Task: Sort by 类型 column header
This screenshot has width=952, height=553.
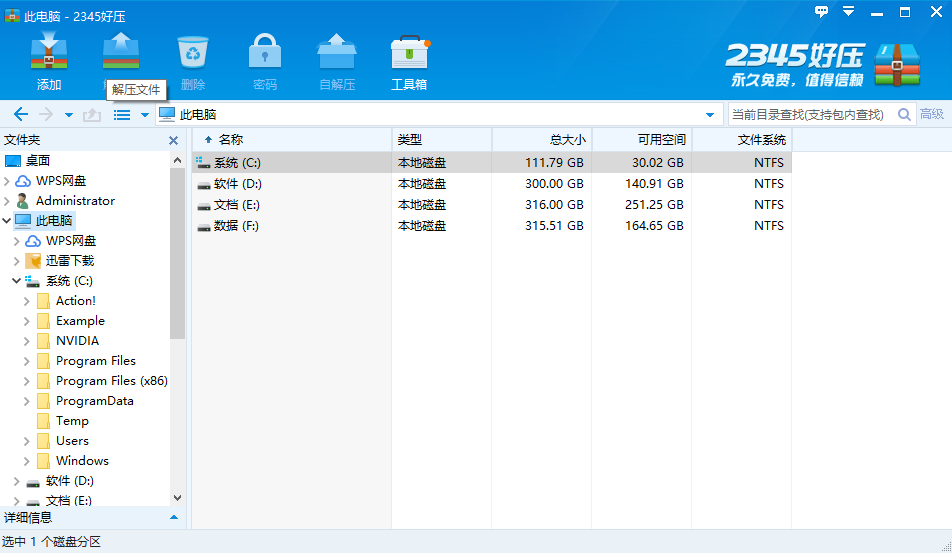Action: click(442, 140)
